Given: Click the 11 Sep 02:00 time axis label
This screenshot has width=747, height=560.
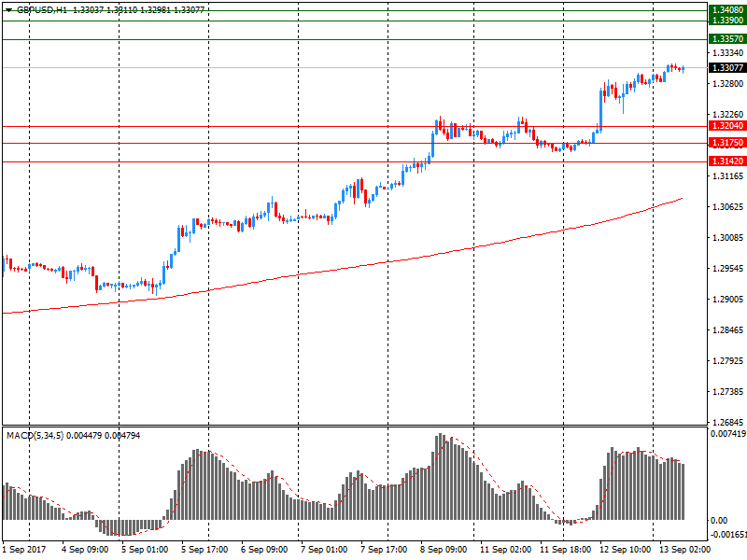Looking at the screenshot, I should click(505, 550).
